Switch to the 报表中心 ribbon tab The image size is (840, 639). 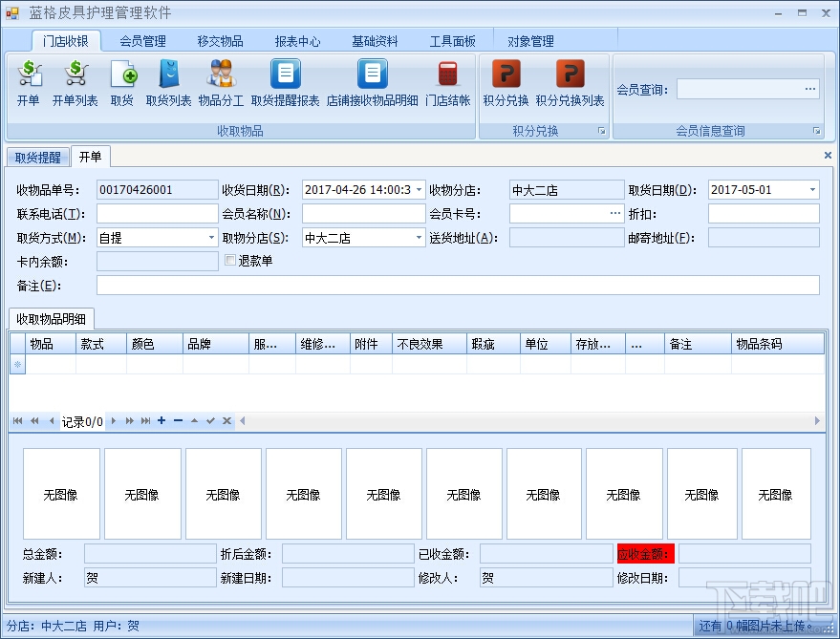coord(297,41)
